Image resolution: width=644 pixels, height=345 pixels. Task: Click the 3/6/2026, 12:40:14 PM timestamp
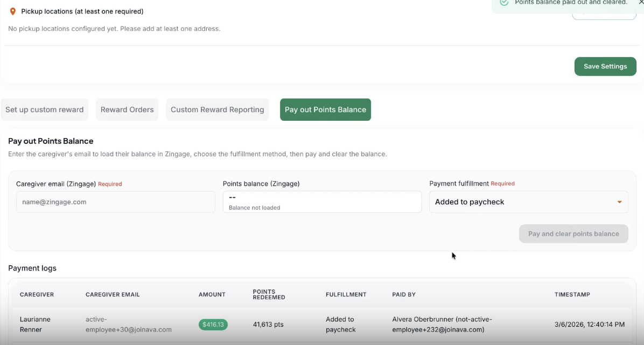(590, 325)
